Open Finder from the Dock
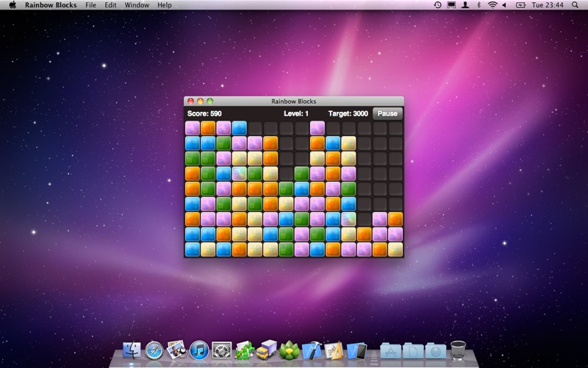Viewport: 588px width, 368px height. (132, 350)
